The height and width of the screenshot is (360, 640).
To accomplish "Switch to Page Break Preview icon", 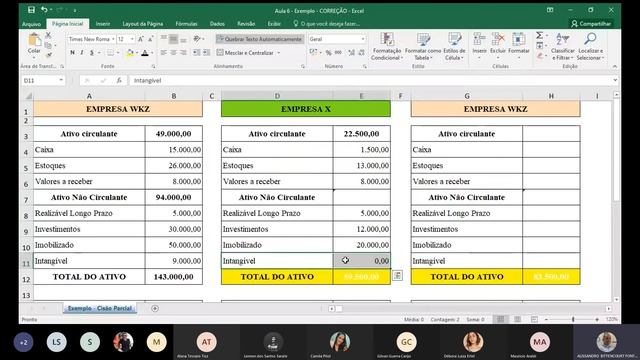I will pyautogui.click(x=534, y=319).
